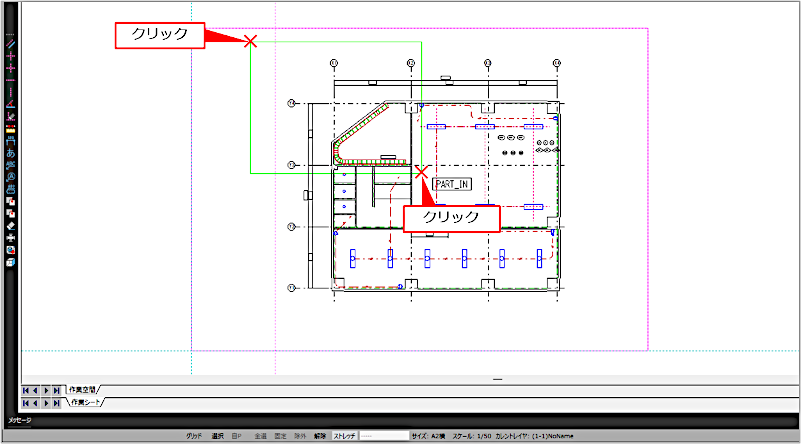Switch to the 作業シート tab
The height and width of the screenshot is (444, 801).
coord(86,402)
